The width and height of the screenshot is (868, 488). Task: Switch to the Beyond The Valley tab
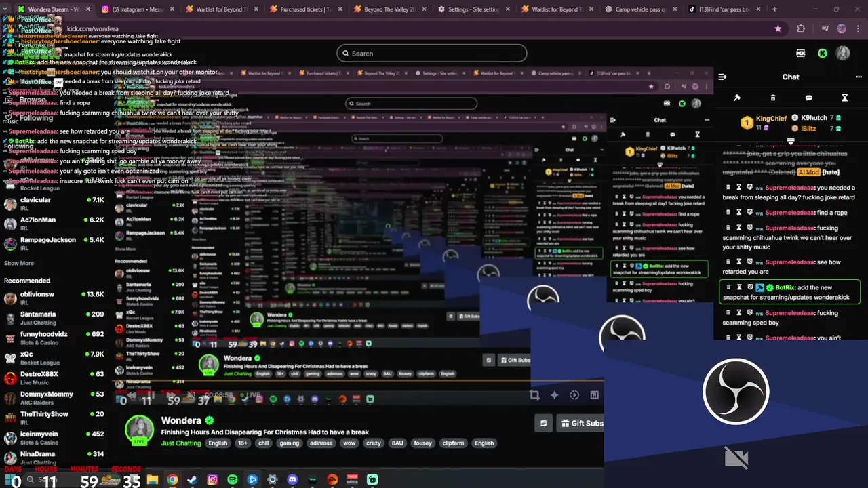tap(388, 9)
